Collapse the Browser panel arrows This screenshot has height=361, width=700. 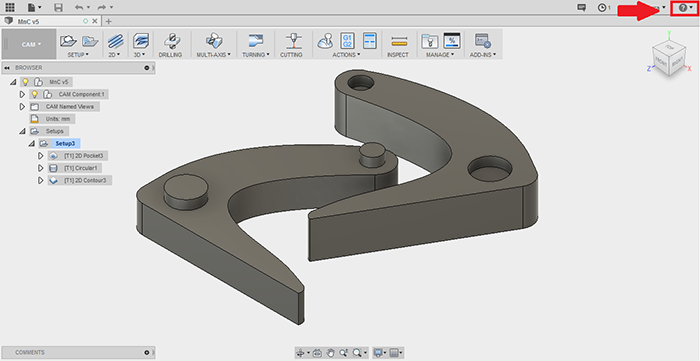click(7, 68)
